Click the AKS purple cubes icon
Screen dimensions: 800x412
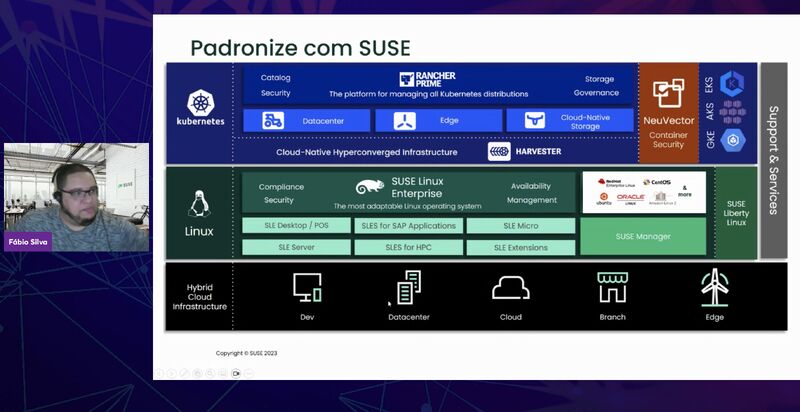click(x=732, y=112)
